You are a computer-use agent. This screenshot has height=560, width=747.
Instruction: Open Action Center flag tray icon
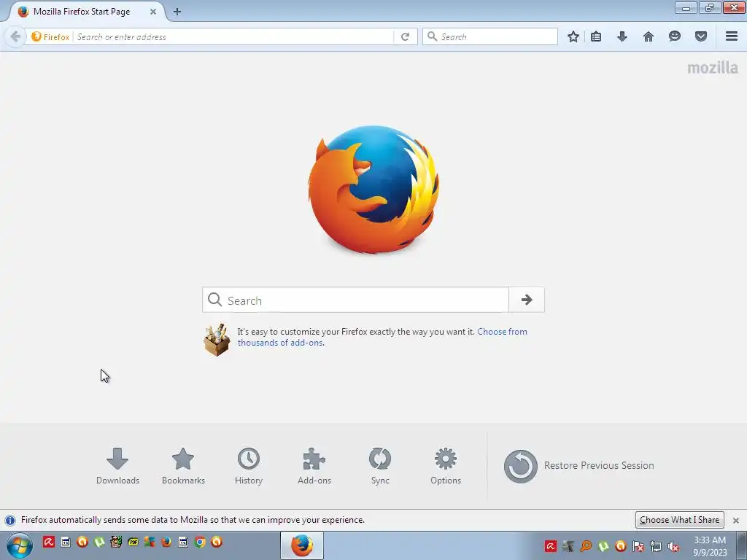[638, 546]
